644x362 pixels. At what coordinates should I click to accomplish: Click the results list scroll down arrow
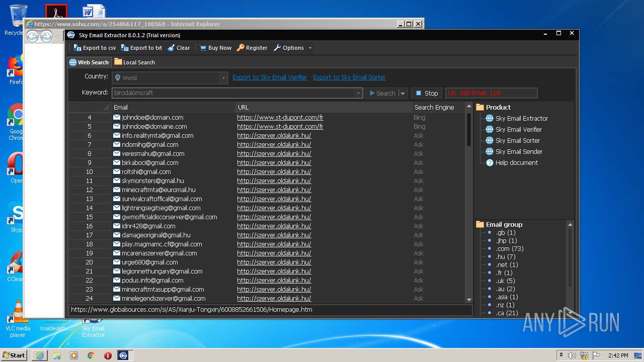[x=469, y=300]
